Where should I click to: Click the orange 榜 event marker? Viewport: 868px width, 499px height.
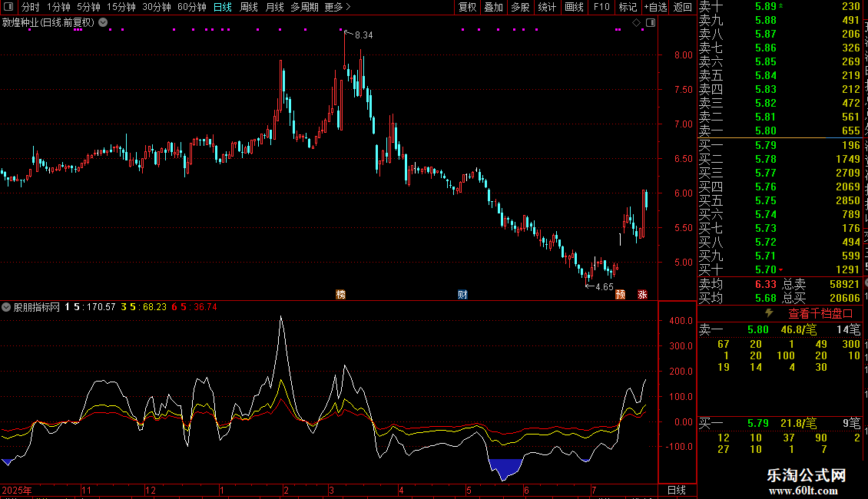(x=341, y=294)
